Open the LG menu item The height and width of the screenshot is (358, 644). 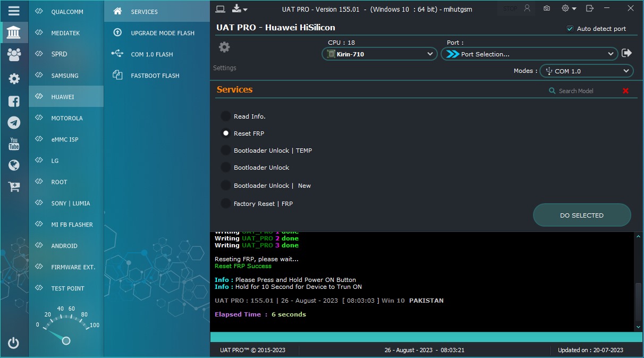click(x=66, y=160)
